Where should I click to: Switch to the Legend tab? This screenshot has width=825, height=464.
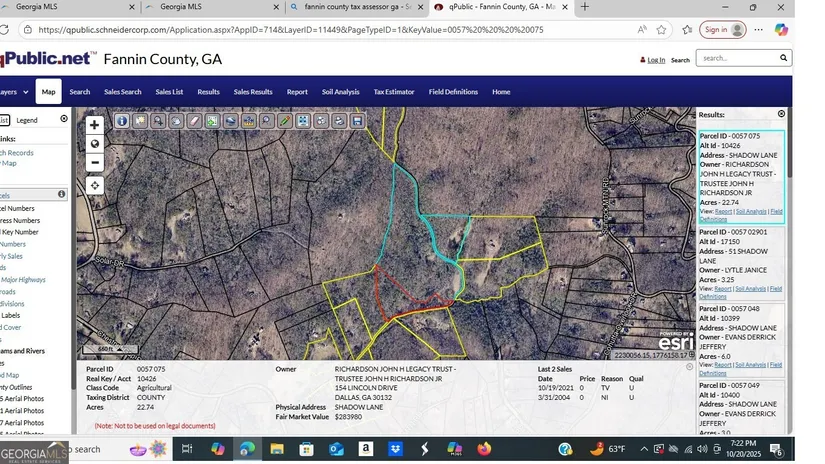point(27,120)
